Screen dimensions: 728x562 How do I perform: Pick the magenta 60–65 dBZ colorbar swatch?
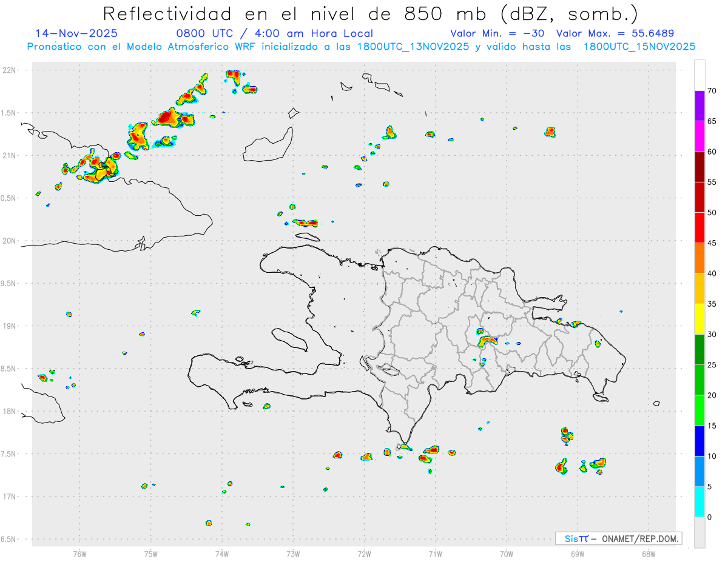699,136
